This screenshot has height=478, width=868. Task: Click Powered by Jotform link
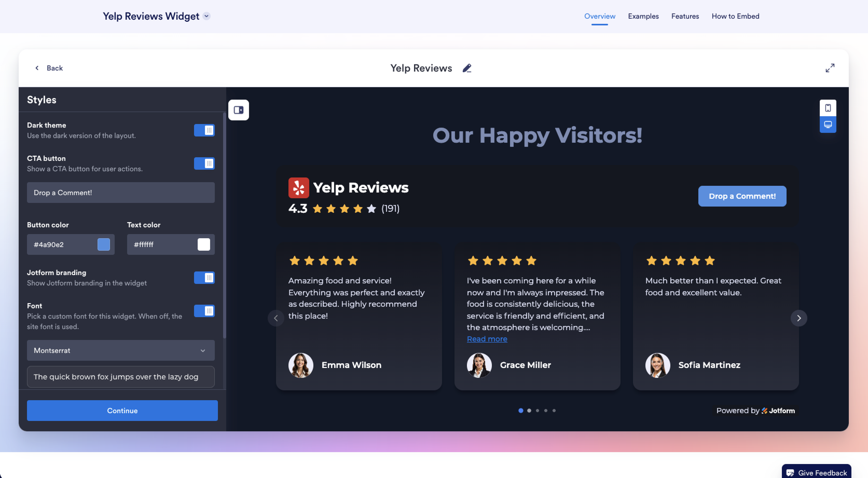755,410
